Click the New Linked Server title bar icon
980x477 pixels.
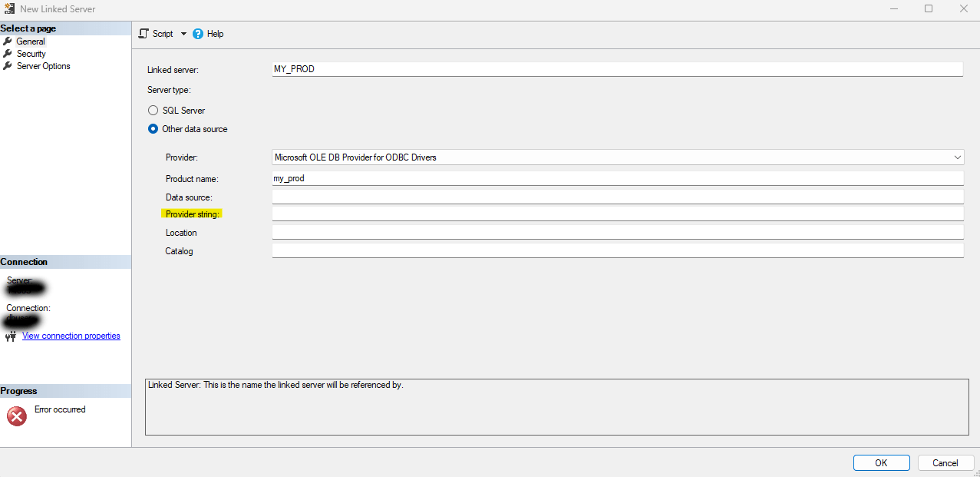8,8
